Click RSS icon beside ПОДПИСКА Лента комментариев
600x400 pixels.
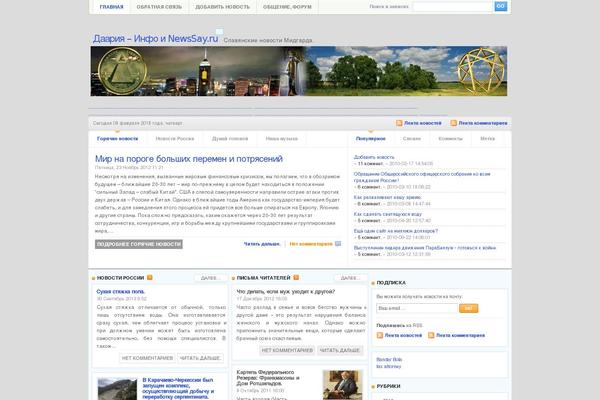pos(431,335)
